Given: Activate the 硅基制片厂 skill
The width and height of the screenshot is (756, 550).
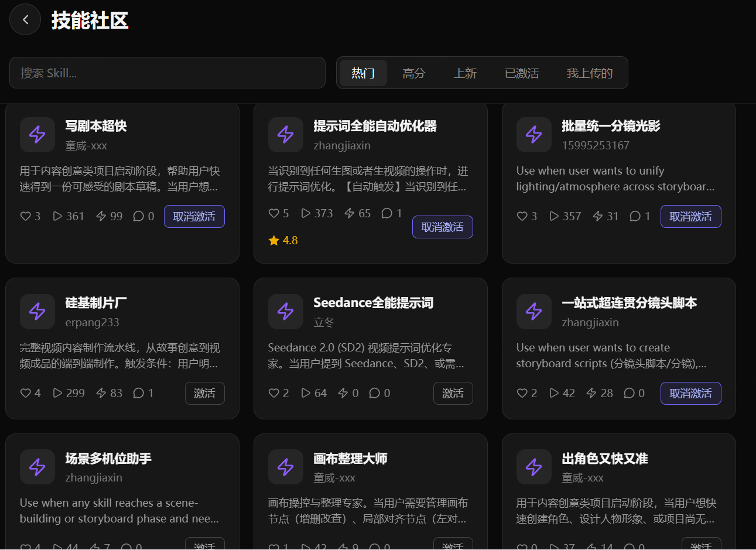Looking at the screenshot, I should [204, 393].
